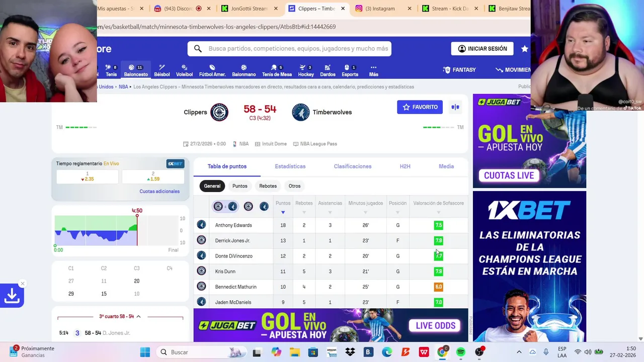Image resolution: width=644 pixels, height=362 pixels.
Task: Close the download widget with X
Action: click(22, 284)
